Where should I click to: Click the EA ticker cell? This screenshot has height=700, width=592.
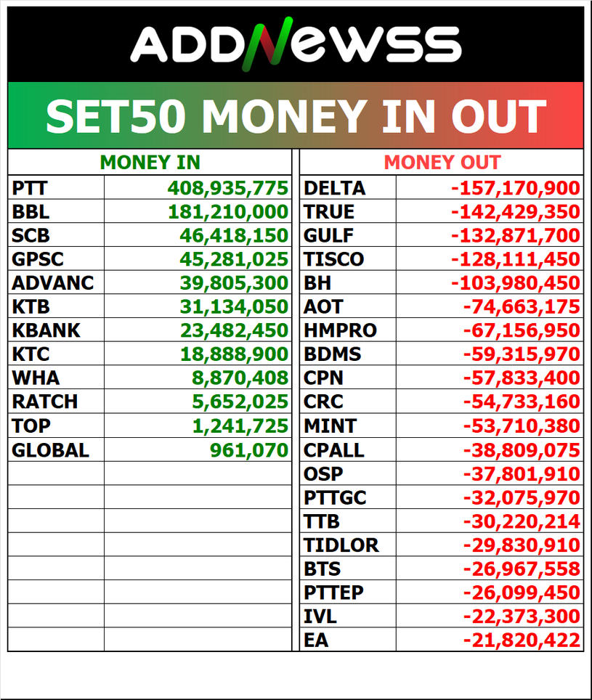316,640
